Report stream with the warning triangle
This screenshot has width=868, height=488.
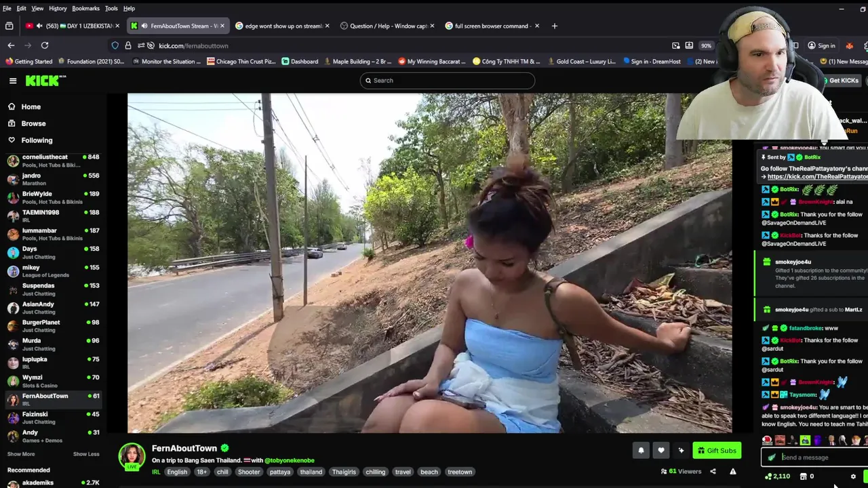click(x=733, y=472)
